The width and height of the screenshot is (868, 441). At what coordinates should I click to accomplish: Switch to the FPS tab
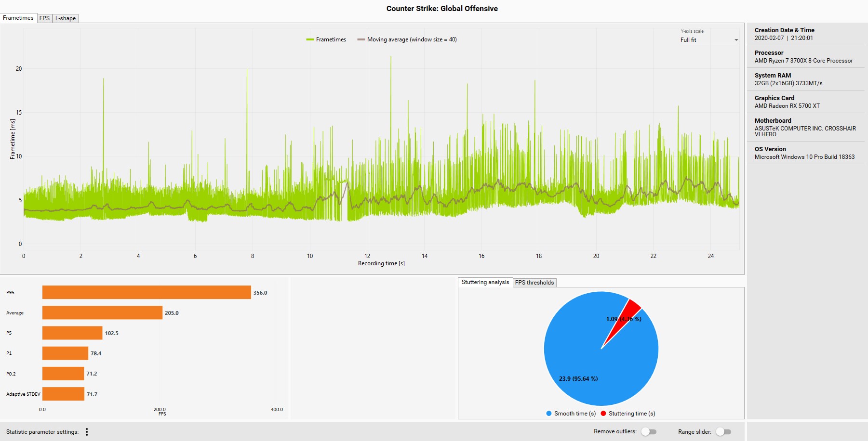pos(44,18)
